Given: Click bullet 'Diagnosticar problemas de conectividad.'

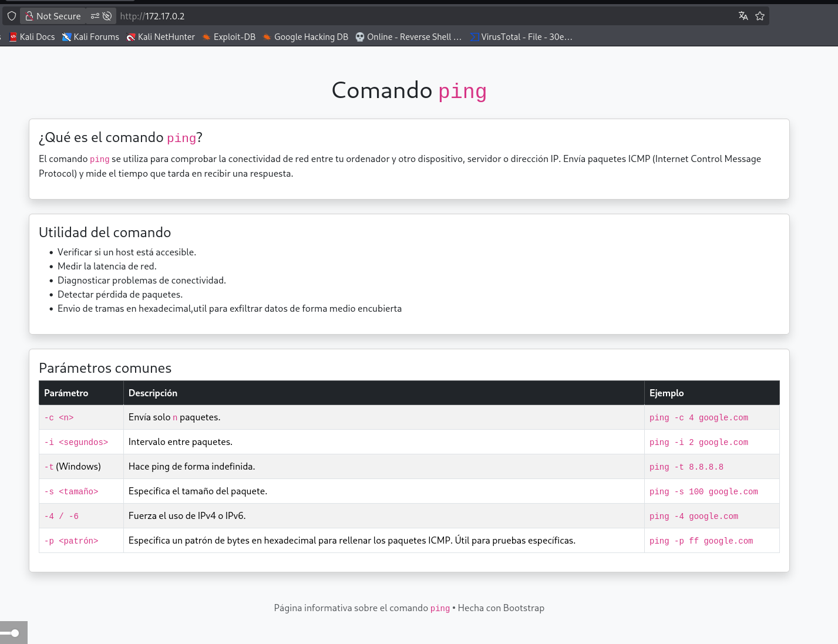Looking at the screenshot, I should tap(142, 281).
